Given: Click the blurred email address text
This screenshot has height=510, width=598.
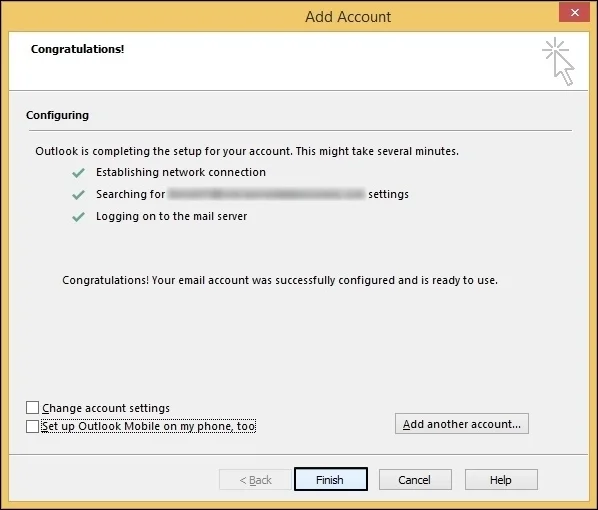Looking at the screenshot, I should coord(266,194).
